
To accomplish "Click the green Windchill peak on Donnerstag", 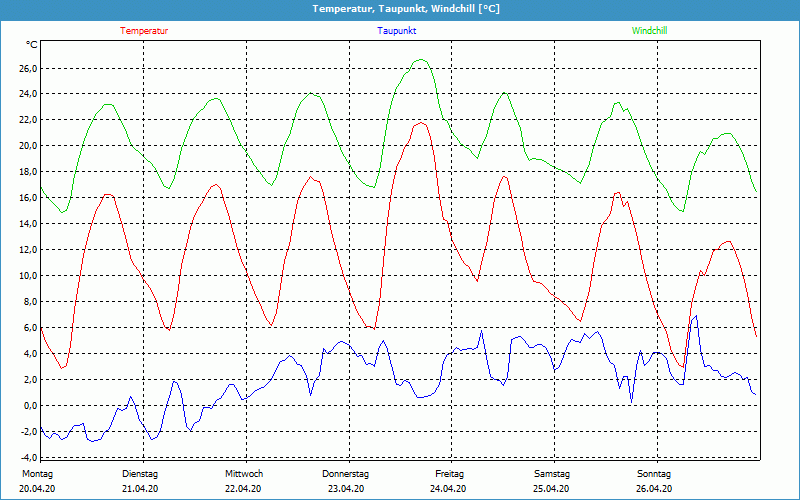I will coord(421,60).
